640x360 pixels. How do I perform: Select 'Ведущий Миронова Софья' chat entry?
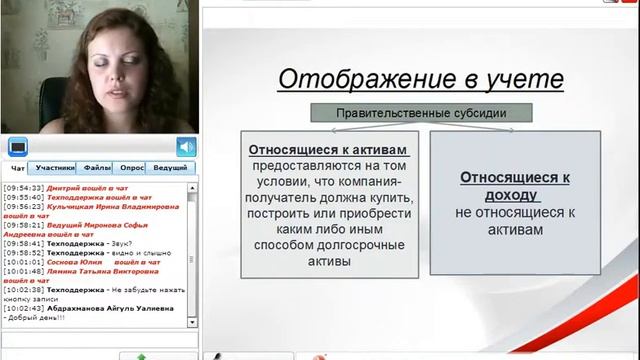tap(76, 229)
